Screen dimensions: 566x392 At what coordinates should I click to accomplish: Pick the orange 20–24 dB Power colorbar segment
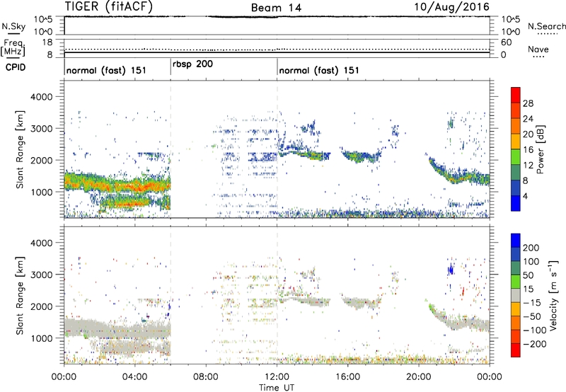point(516,126)
